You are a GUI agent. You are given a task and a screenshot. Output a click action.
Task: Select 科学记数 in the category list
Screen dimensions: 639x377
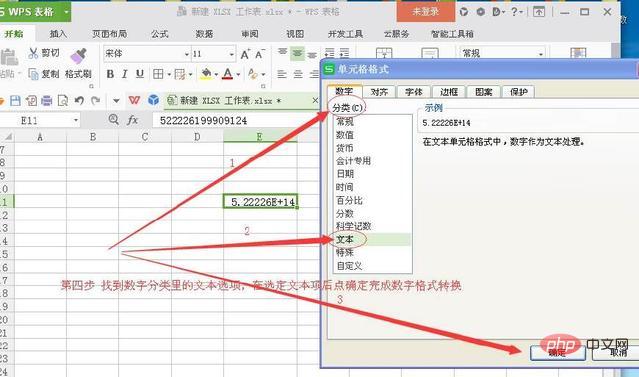pyautogui.click(x=353, y=226)
